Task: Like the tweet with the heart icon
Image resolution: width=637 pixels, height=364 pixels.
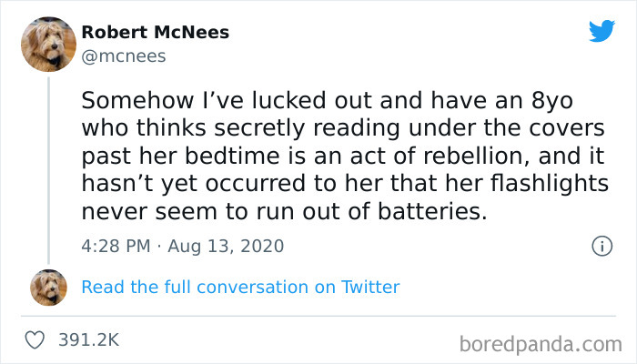Action: click(36, 339)
